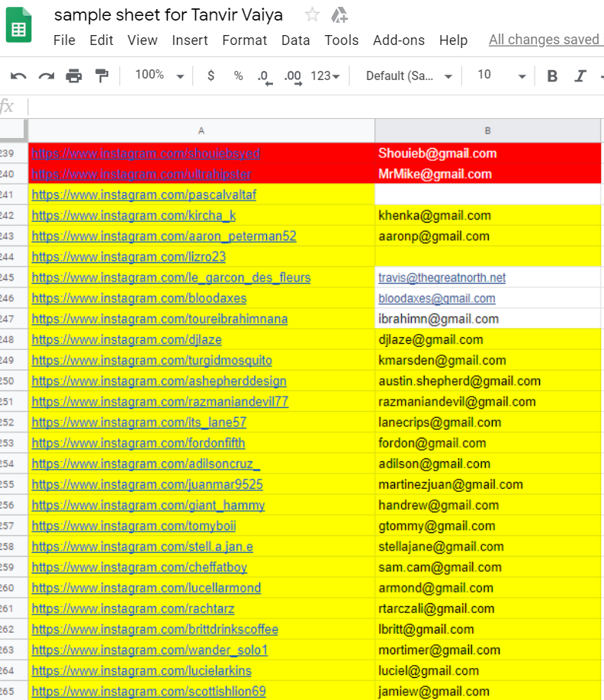Open the instagram.com/toureibrahimnana link
The height and width of the screenshot is (700, 604).
click(x=159, y=319)
